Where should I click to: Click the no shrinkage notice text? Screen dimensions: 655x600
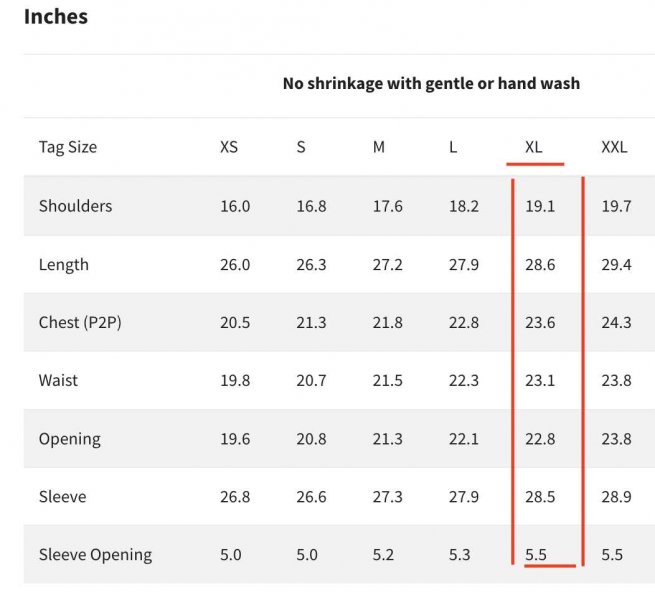pyautogui.click(x=431, y=84)
